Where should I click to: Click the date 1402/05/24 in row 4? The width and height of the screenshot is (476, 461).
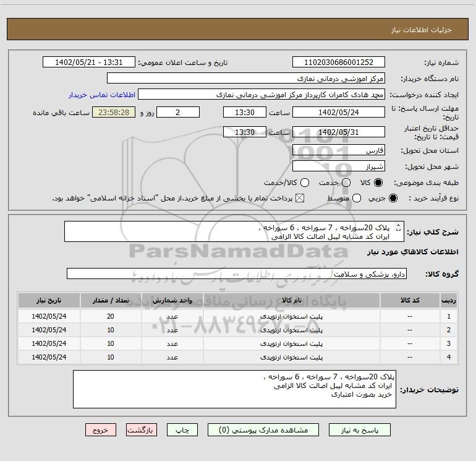point(49,358)
